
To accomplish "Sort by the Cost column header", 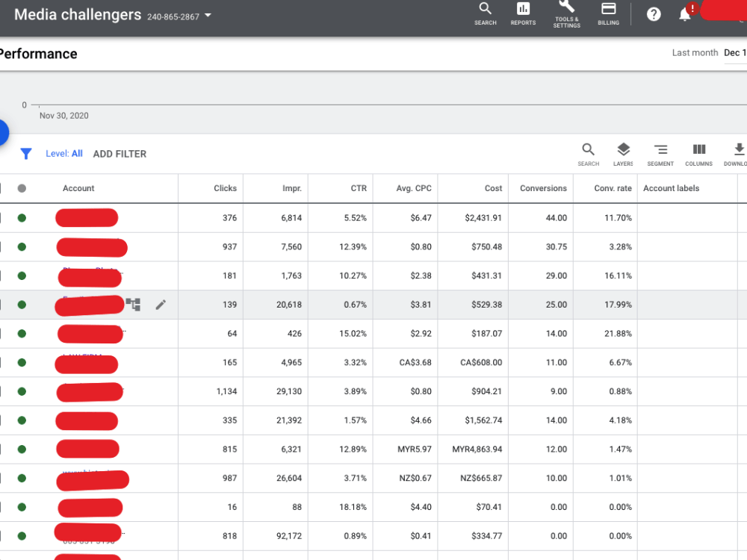I will tap(493, 188).
